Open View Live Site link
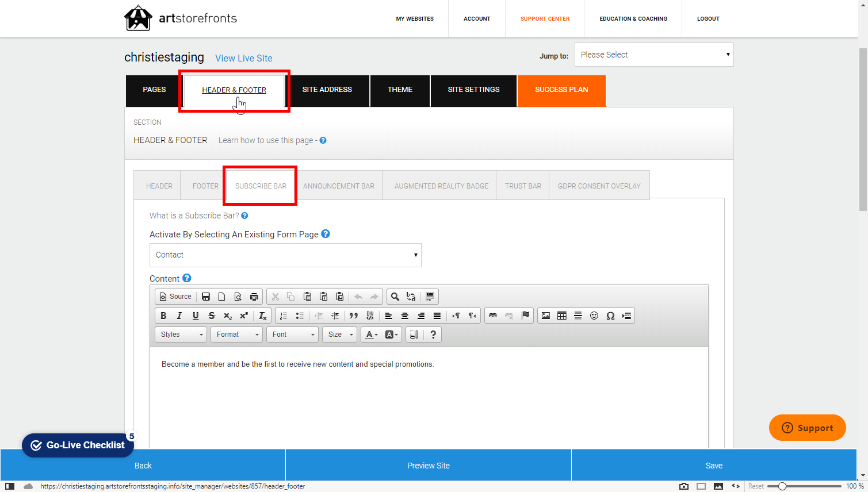 [244, 58]
